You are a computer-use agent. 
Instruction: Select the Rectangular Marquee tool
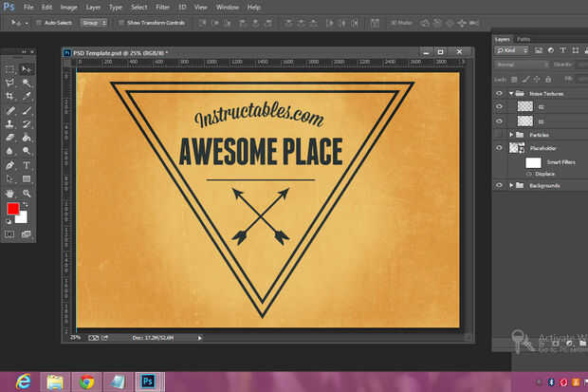[10, 69]
